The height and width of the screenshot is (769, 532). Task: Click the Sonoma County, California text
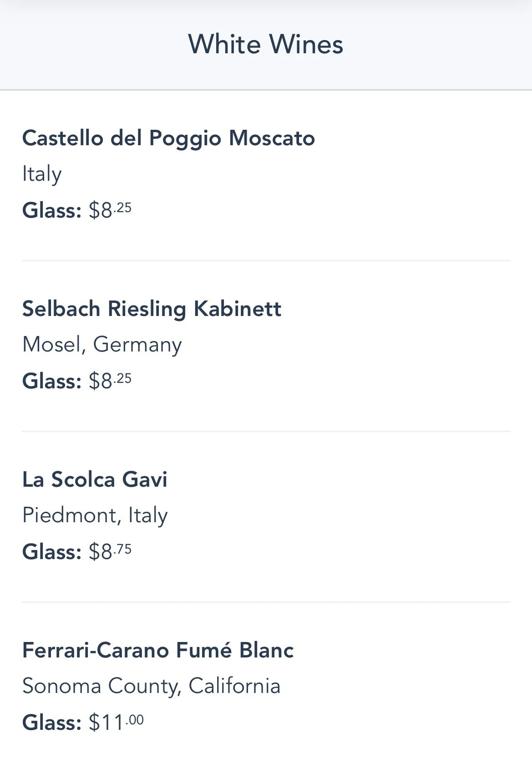point(151,686)
